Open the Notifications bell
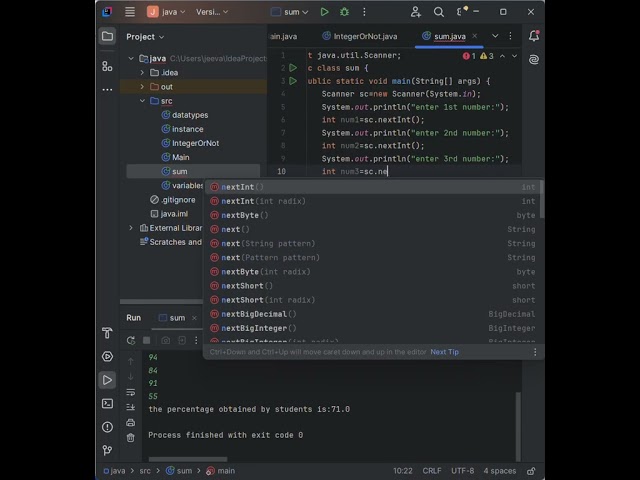 click(534, 36)
